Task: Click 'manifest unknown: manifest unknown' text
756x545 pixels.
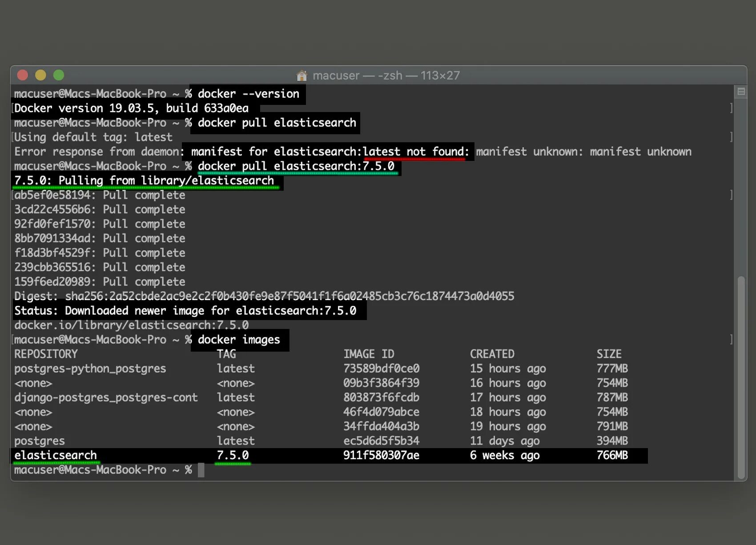Action: [x=583, y=152]
